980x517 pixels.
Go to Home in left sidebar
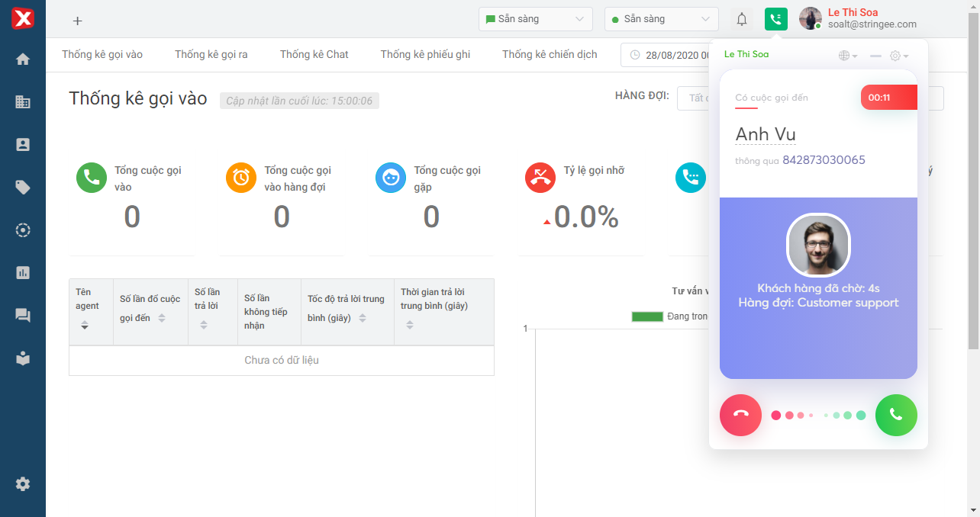[23, 59]
